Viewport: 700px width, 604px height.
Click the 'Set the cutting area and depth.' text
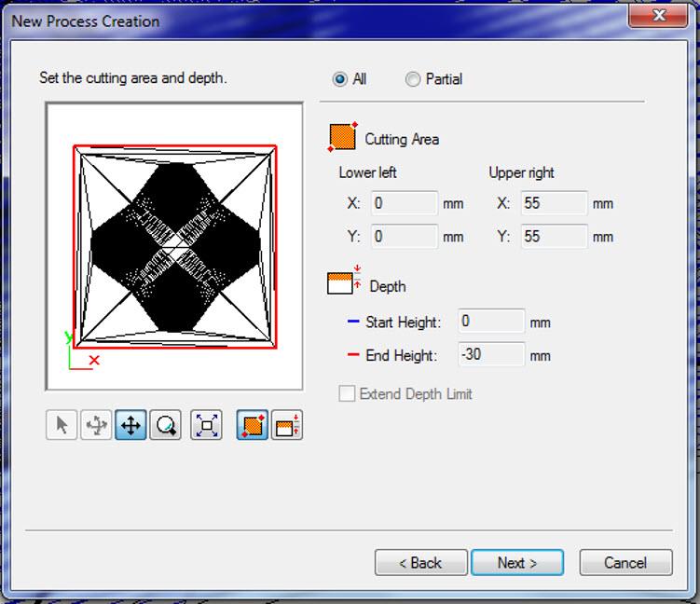click(x=133, y=78)
